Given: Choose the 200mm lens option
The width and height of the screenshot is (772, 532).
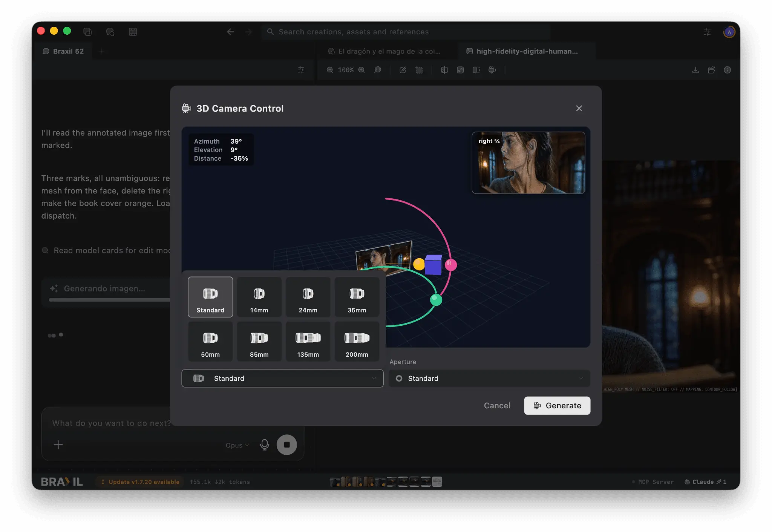Looking at the screenshot, I should [357, 342].
